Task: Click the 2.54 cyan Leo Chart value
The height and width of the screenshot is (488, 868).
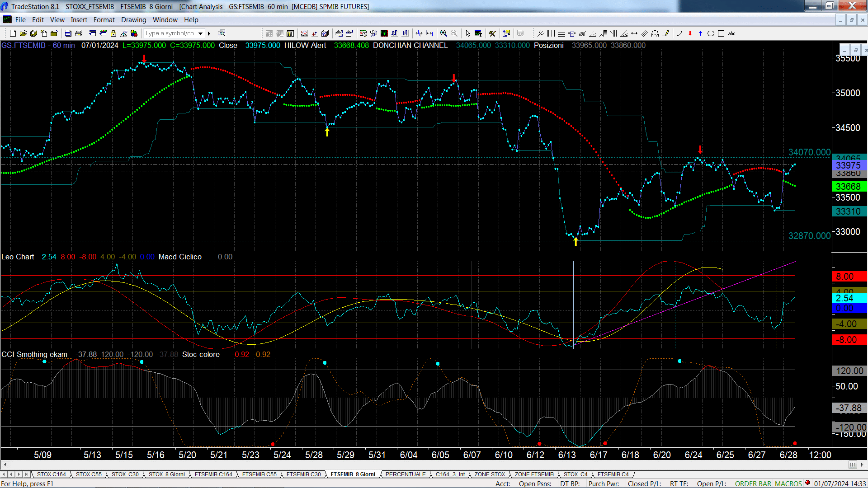Action: click(49, 257)
